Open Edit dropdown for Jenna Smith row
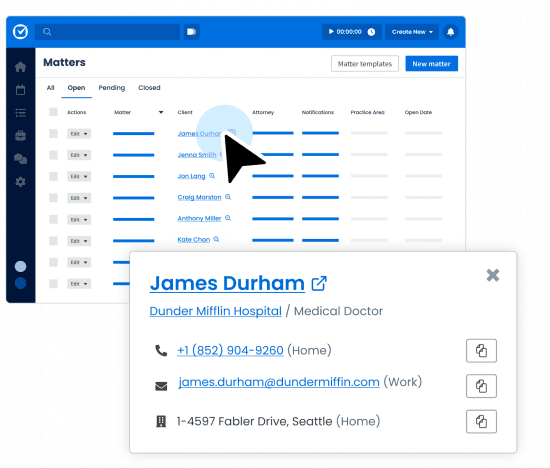The image size is (550, 468). coord(79,155)
